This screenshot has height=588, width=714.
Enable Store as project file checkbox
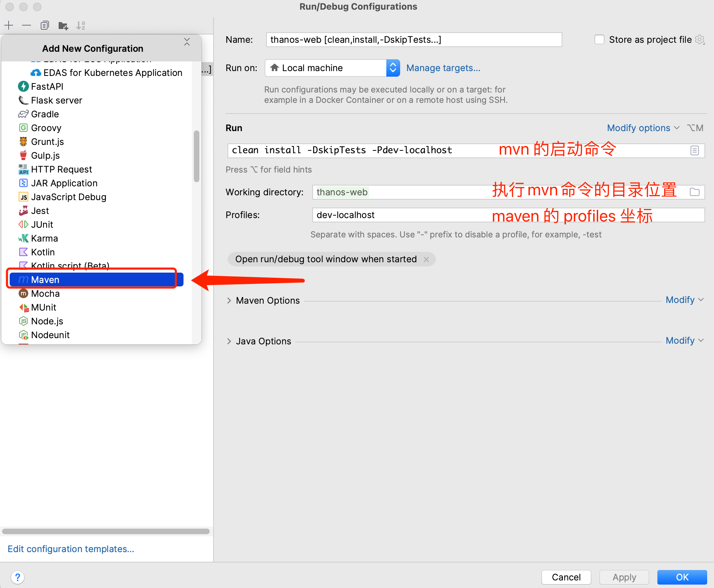click(x=599, y=40)
